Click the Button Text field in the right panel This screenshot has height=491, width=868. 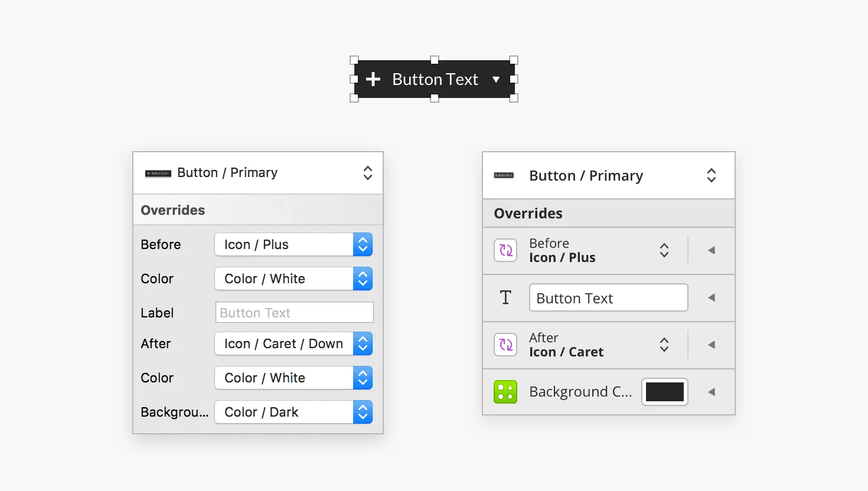pyautogui.click(x=609, y=297)
